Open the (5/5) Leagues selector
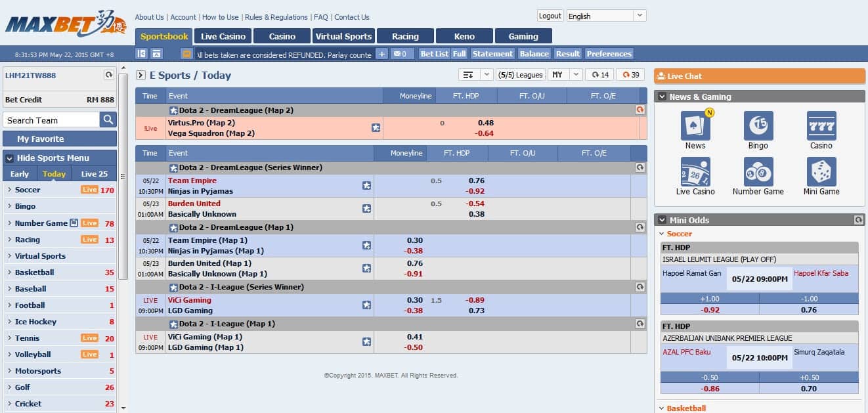This screenshot has height=413, width=868. pos(520,75)
